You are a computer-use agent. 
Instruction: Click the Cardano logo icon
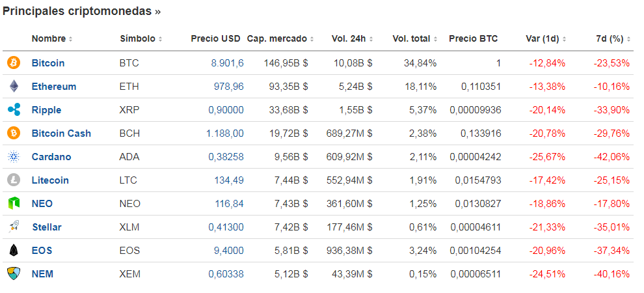tap(14, 157)
